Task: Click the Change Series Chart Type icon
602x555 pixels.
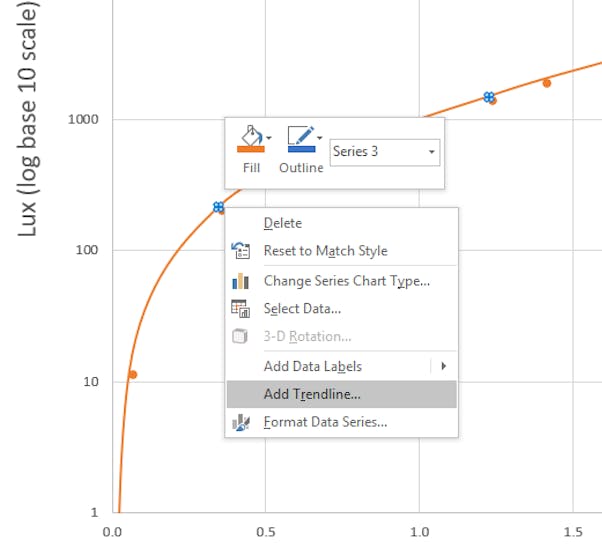Action: point(240,281)
